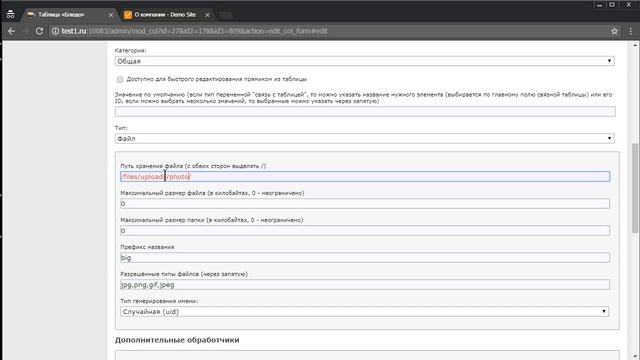This screenshot has width=640, height=360.
Task: Open a new browser tab
Action: 226,15
